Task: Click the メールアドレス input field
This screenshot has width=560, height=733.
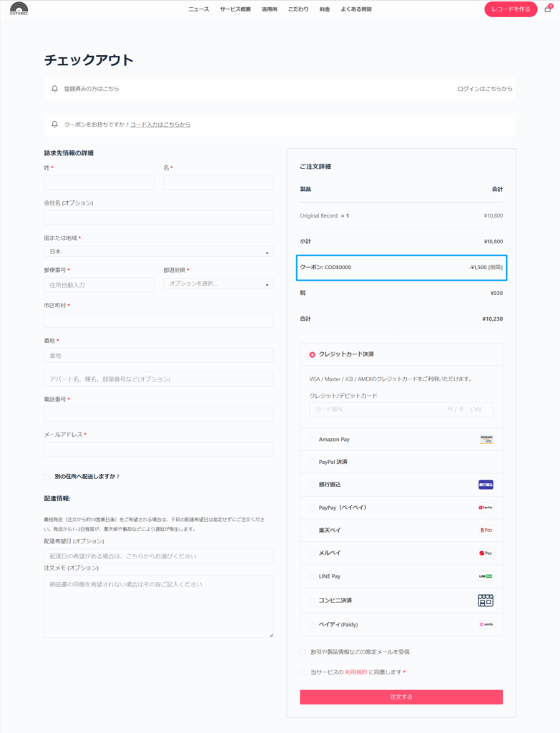Action: point(158,450)
